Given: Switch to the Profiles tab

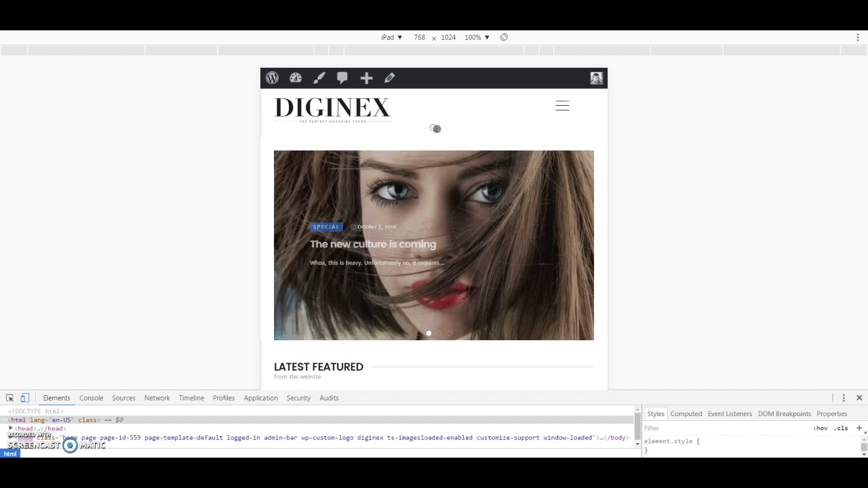Looking at the screenshot, I should (223, 398).
